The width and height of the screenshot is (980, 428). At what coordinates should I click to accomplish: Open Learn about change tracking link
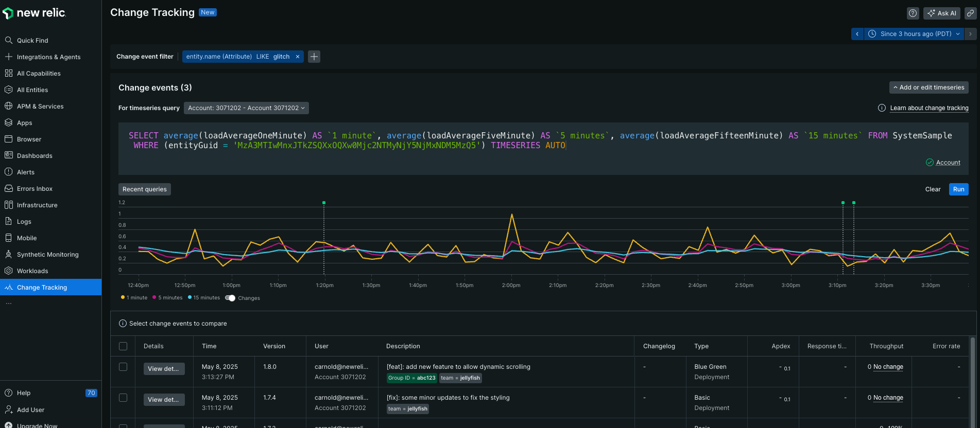(929, 108)
